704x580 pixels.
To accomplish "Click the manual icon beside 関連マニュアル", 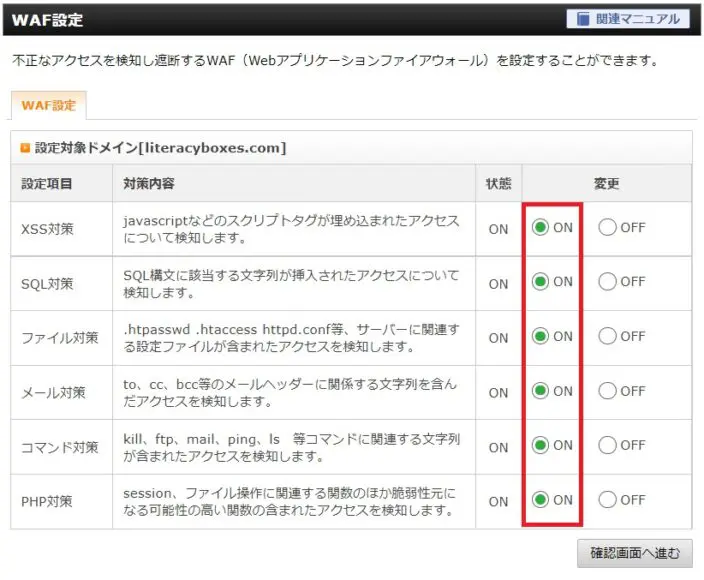I will pos(581,19).
